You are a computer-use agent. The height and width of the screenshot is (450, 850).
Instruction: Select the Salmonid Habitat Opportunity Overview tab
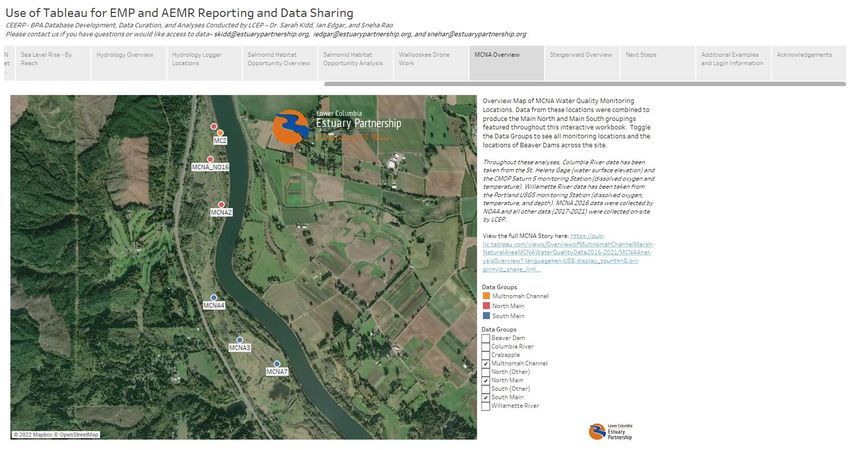(x=280, y=63)
